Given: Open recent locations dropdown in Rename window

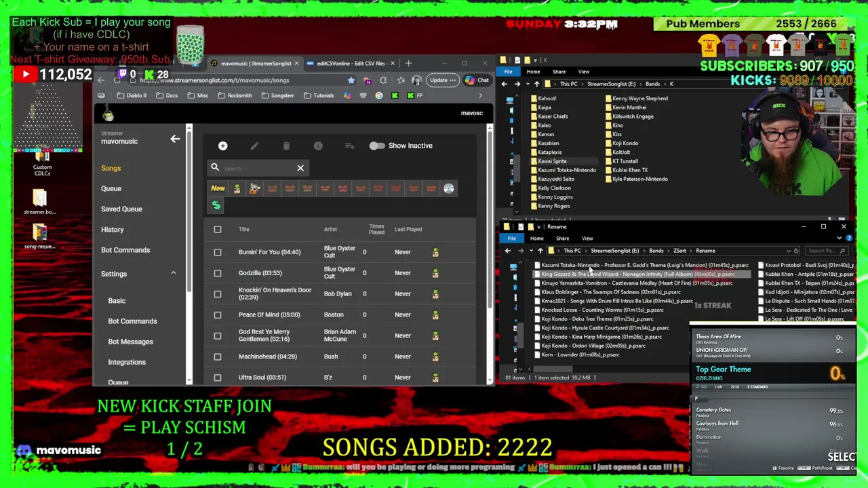Looking at the screenshot, I should pyautogui.click(x=531, y=251).
